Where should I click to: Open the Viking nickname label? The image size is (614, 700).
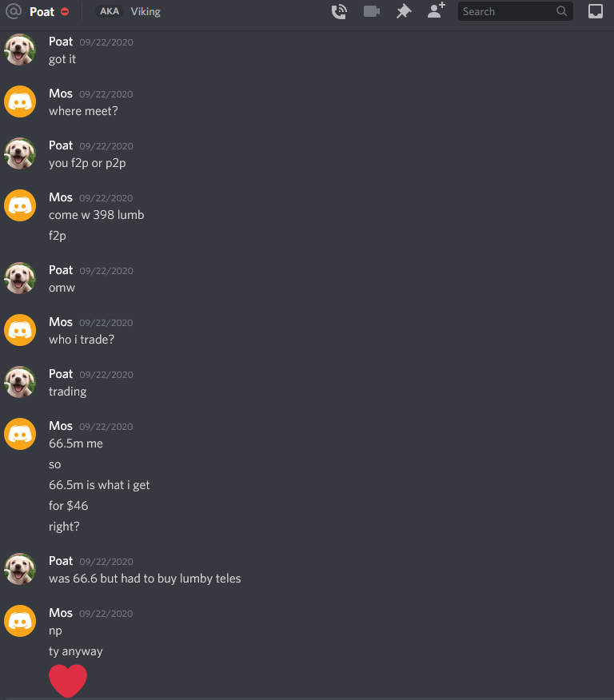146,12
